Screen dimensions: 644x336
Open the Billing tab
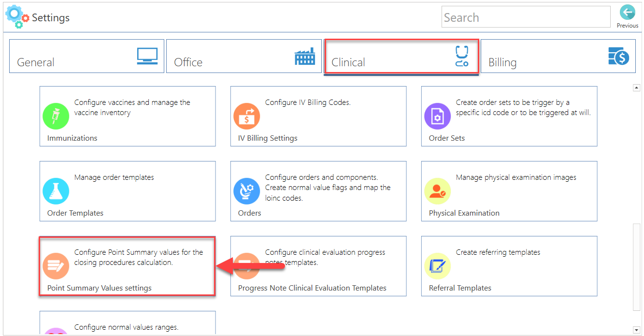558,56
